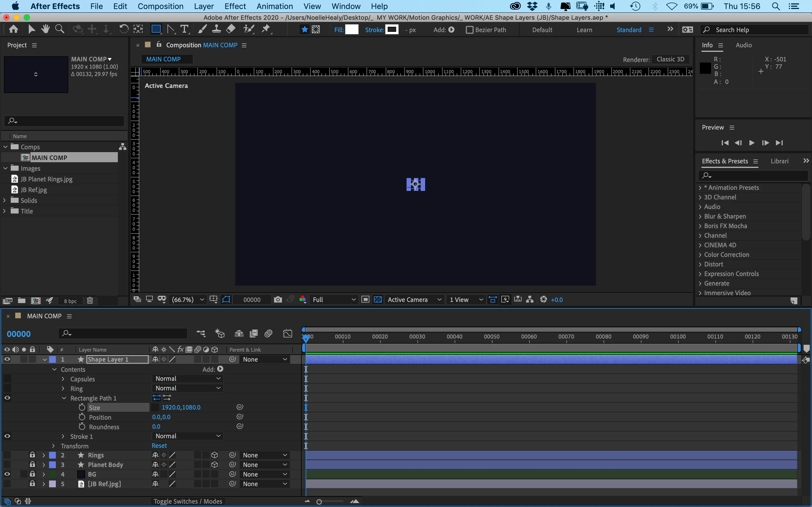This screenshot has height=507, width=812.
Task: Click Toggle Switches / Modes button
Action: pos(187,501)
